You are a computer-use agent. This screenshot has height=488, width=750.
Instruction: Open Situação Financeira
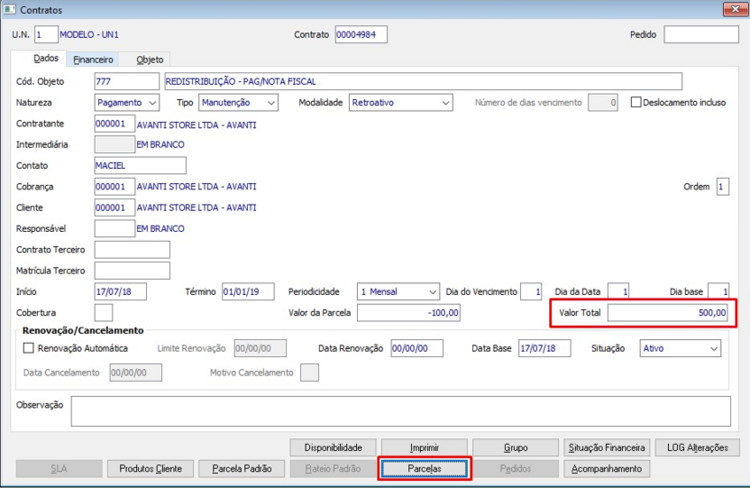[607, 447]
